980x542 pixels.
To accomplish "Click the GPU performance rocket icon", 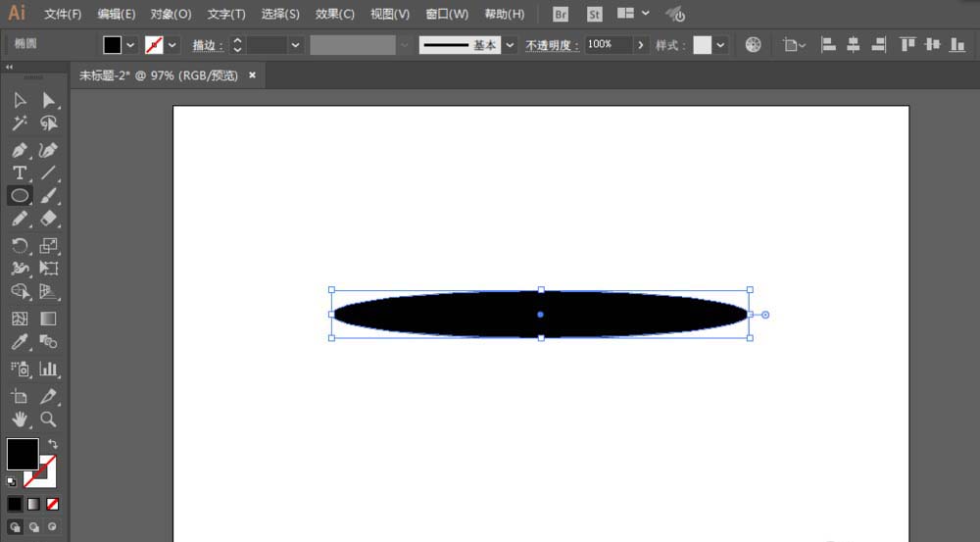I will point(675,14).
